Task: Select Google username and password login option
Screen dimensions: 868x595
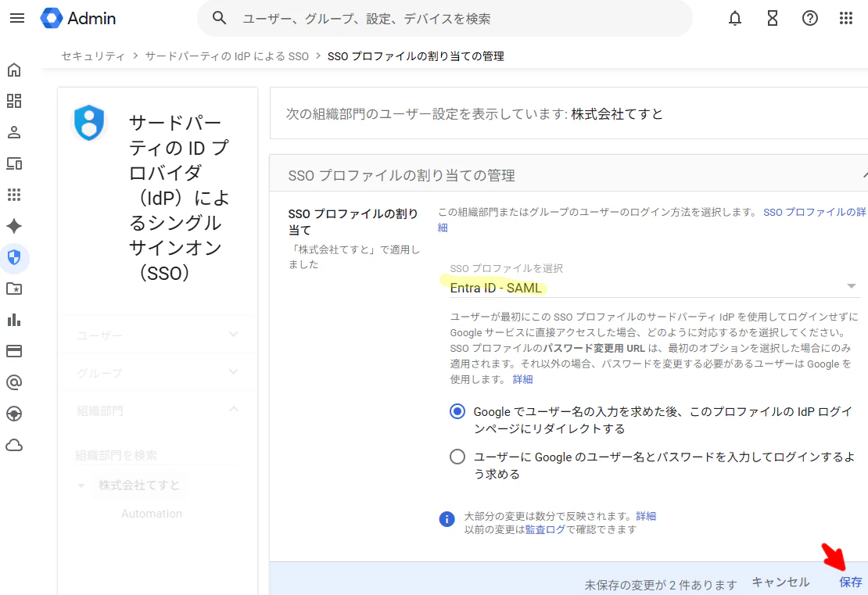Action: pyautogui.click(x=457, y=457)
